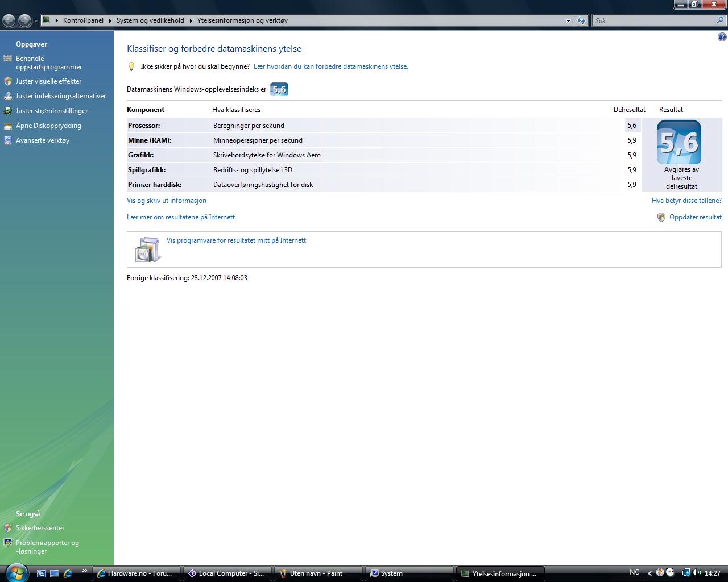Select the Grafikk: row label

pos(141,155)
